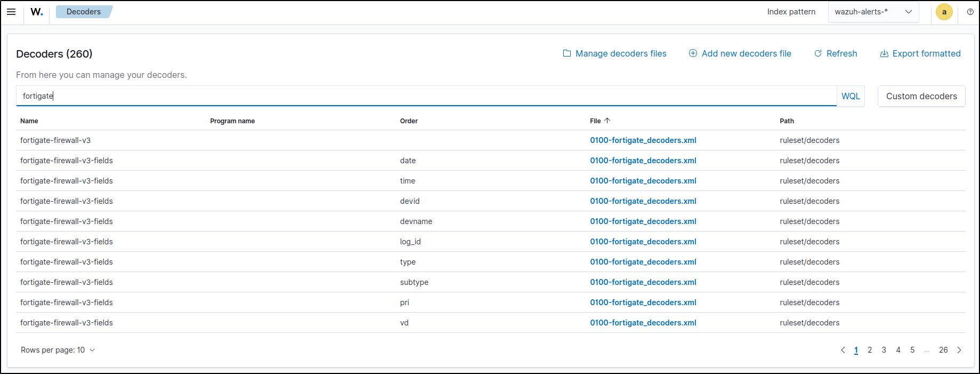
Task: Open file link in the 'vd' row
Action: point(643,323)
